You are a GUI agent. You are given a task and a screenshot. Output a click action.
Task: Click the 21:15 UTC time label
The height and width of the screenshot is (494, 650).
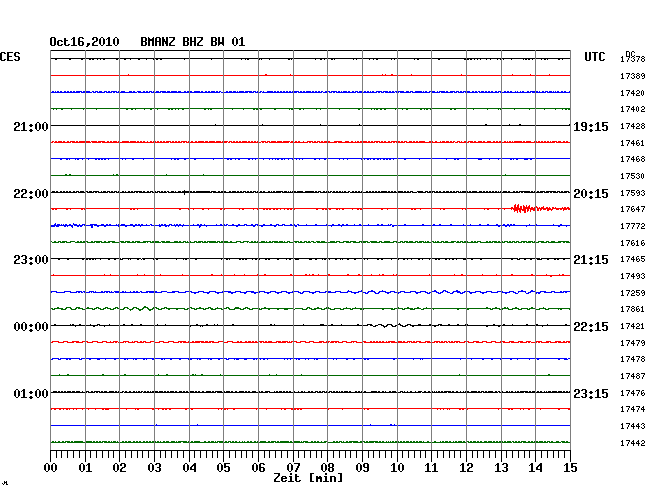[591, 260]
